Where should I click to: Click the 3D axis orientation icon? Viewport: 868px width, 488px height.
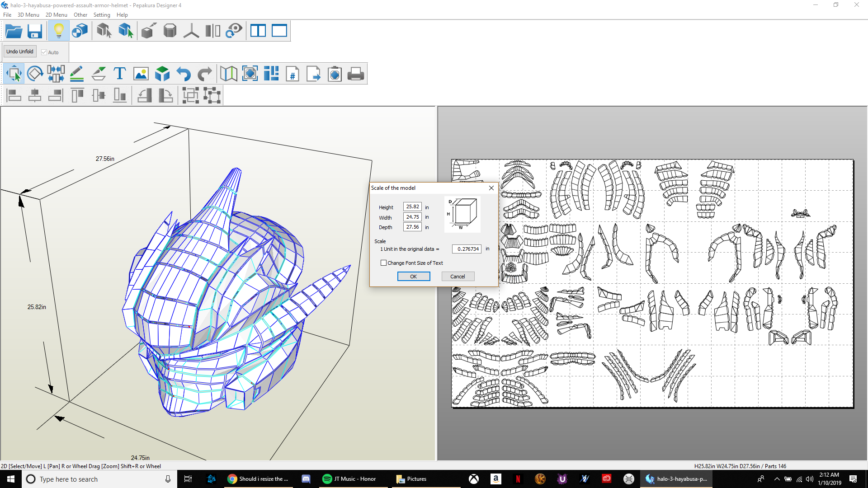click(191, 31)
